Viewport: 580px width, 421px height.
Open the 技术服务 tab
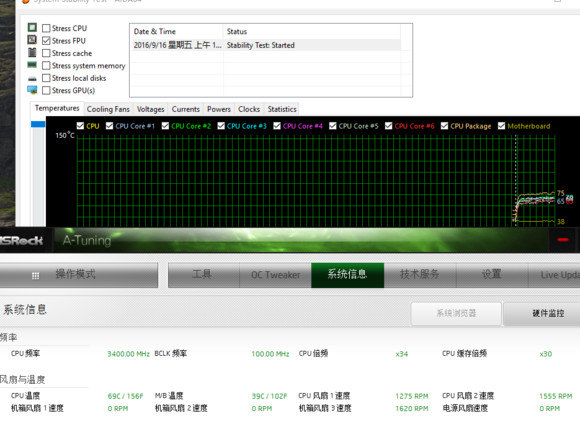[x=420, y=275]
